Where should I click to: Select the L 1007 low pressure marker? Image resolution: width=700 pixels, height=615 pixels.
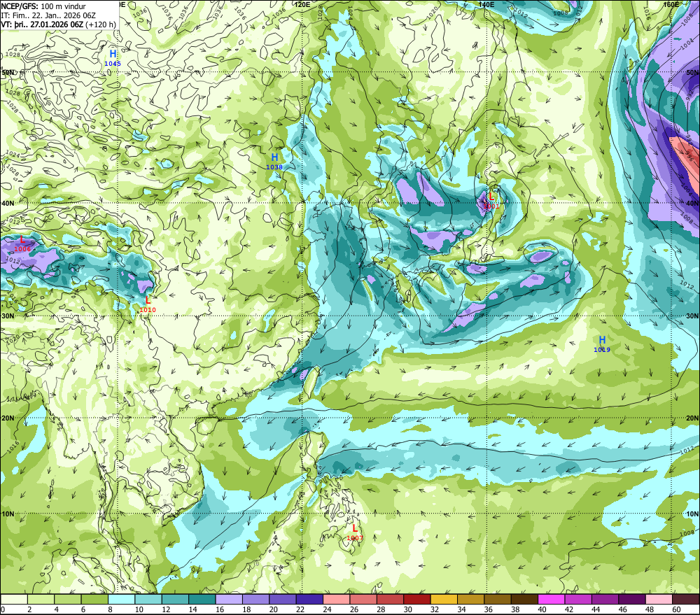(x=355, y=533)
